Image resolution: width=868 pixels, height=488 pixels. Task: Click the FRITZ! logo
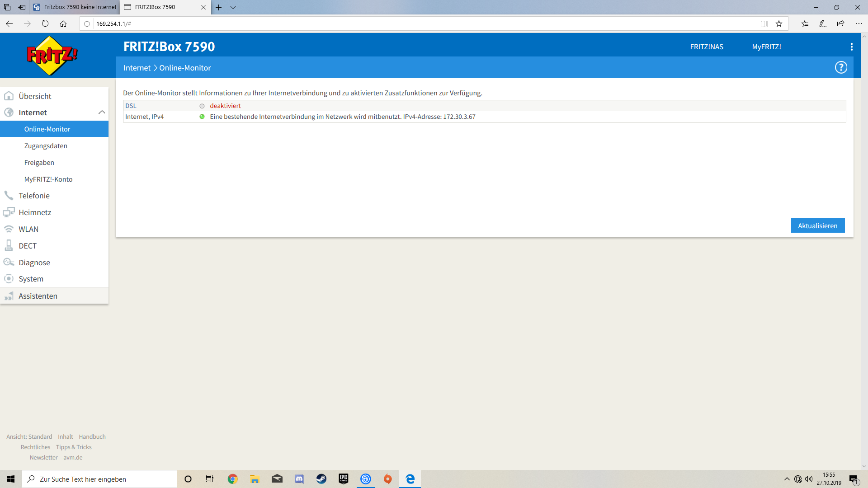(52, 56)
